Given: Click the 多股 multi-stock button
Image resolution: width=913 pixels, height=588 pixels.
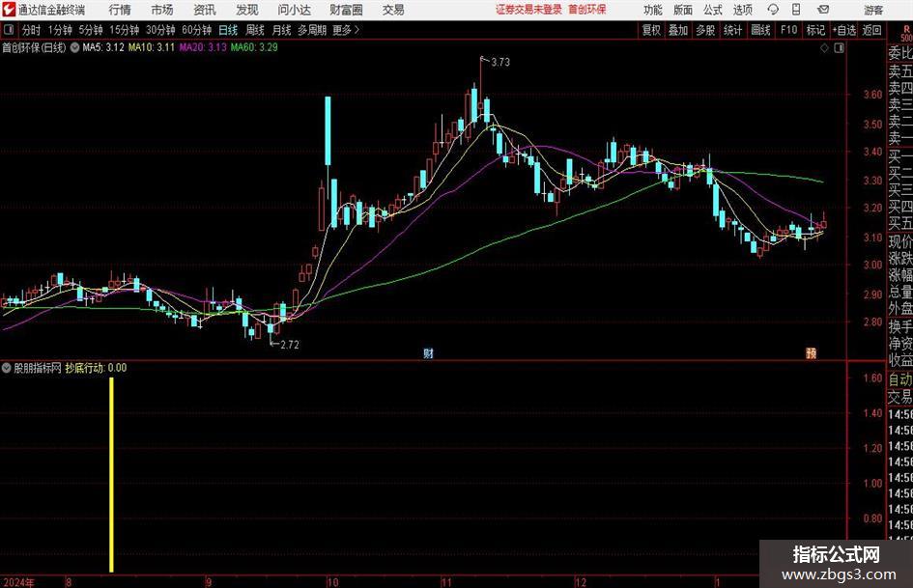Looking at the screenshot, I should point(705,30).
